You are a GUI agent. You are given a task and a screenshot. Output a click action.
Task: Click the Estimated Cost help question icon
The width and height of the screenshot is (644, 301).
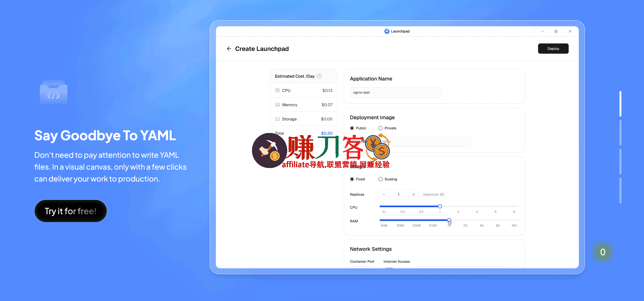319,76
